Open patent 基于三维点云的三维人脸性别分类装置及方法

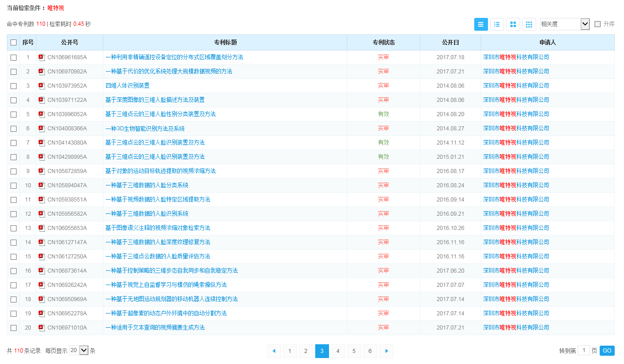pos(160,114)
